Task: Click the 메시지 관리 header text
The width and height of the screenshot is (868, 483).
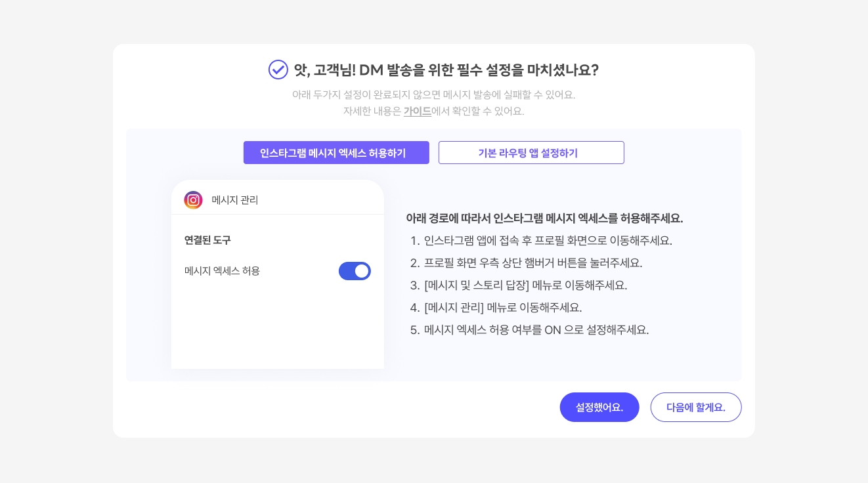Action: [x=235, y=200]
